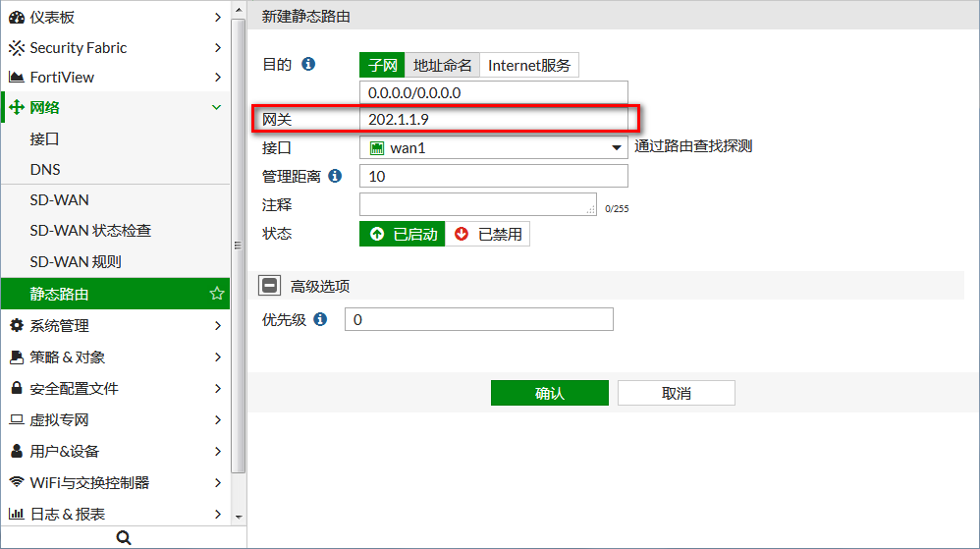The width and height of the screenshot is (980, 549).
Task: Click the info icon next to 优先级
Action: [320, 319]
